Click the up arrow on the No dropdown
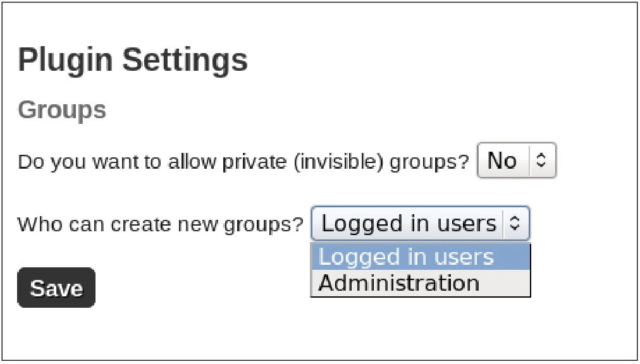640x364 pixels. click(541, 157)
